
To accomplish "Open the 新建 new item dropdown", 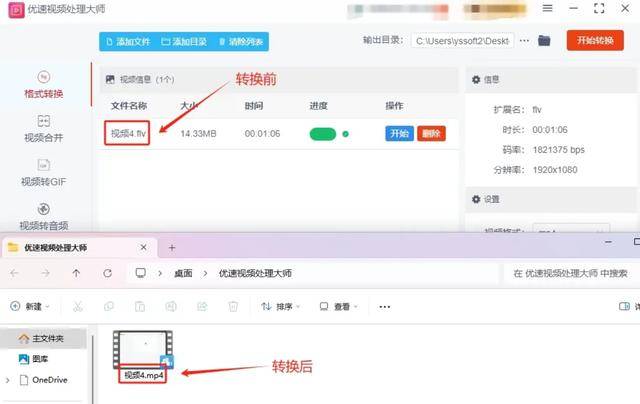I will tap(30, 306).
